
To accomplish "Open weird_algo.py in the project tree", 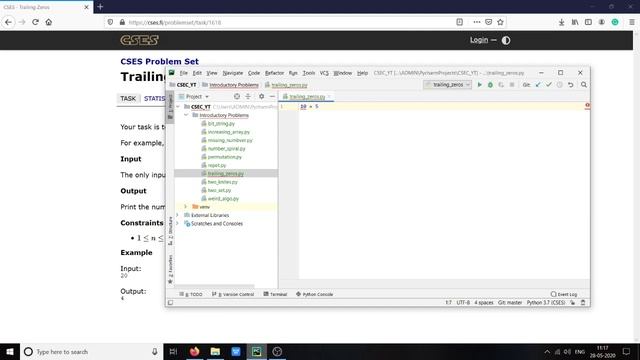I will pos(223,199).
